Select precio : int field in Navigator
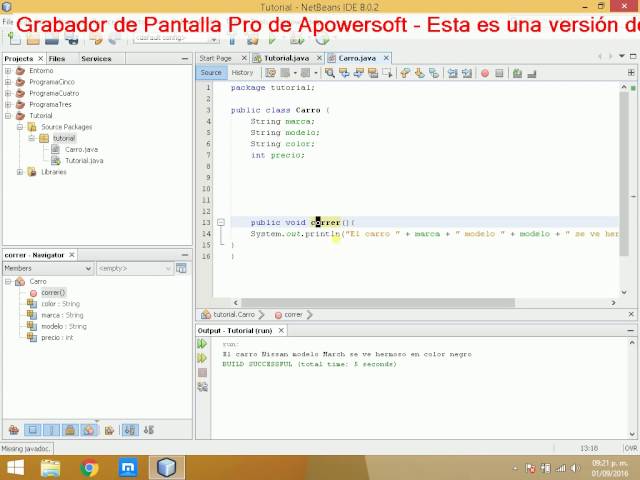The width and height of the screenshot is (640, 480). [x=57, y=338]
